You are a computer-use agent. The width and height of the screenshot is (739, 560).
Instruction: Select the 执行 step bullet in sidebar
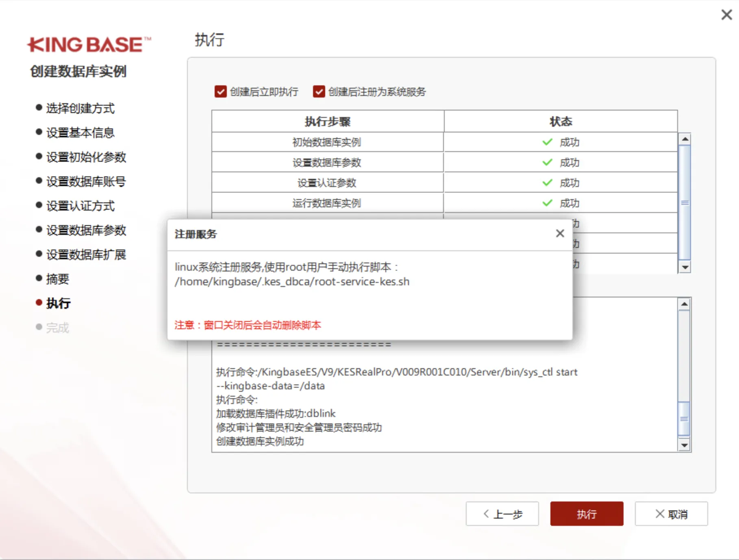39,303
